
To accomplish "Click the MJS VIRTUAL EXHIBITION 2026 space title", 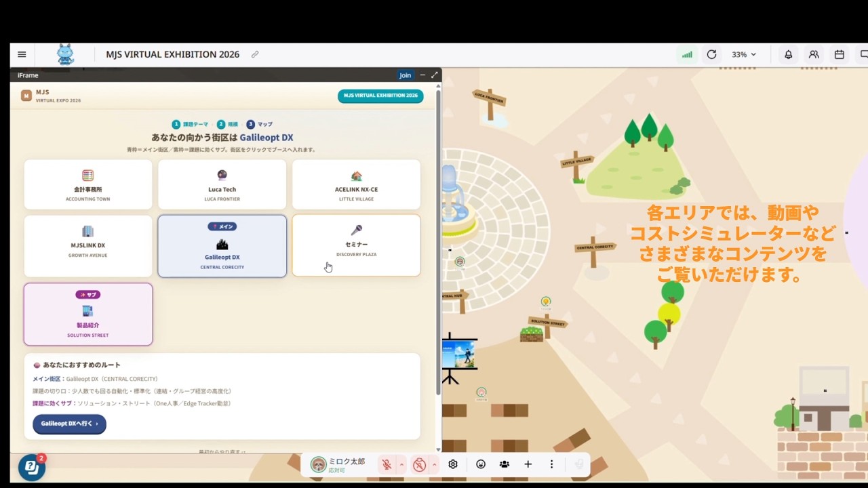I will [172, 54].
